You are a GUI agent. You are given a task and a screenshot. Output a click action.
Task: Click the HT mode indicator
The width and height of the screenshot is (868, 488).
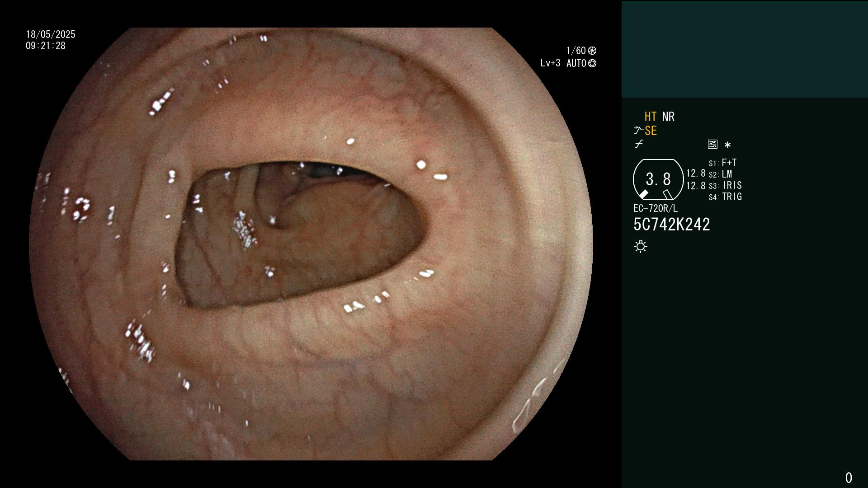coord(651,117)
